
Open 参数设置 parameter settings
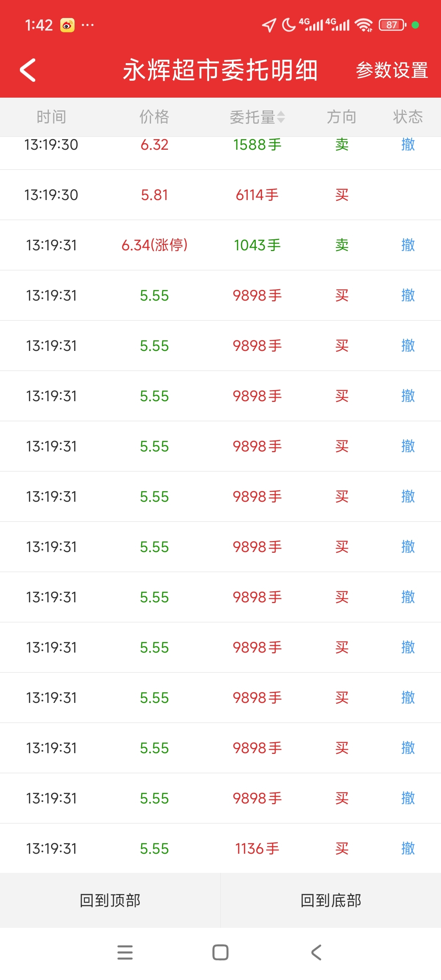point(391,70)
